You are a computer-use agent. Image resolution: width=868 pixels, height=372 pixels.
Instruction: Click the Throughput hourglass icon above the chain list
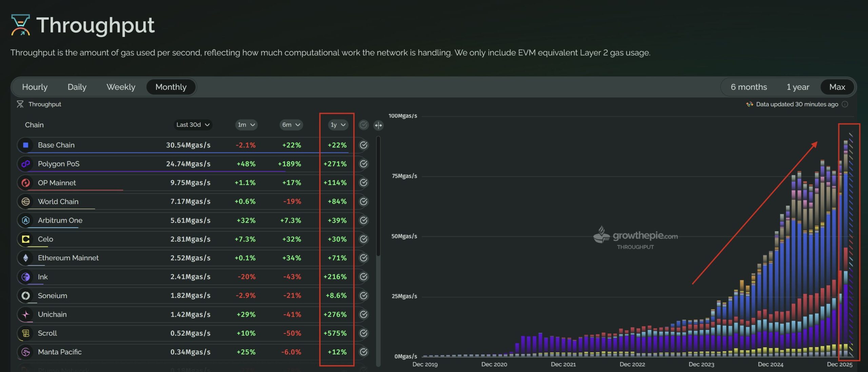coord(21,104)
